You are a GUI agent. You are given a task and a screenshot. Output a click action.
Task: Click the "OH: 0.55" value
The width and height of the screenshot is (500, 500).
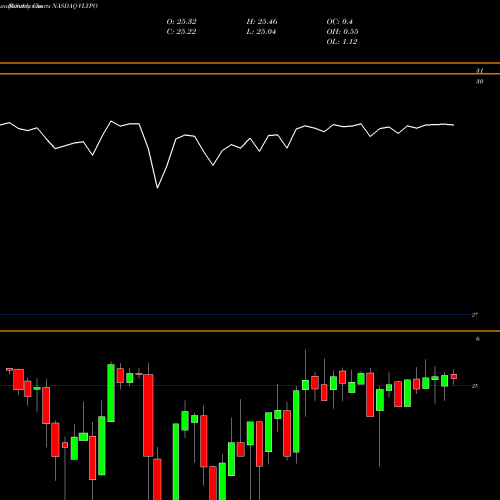coord(342,32)
